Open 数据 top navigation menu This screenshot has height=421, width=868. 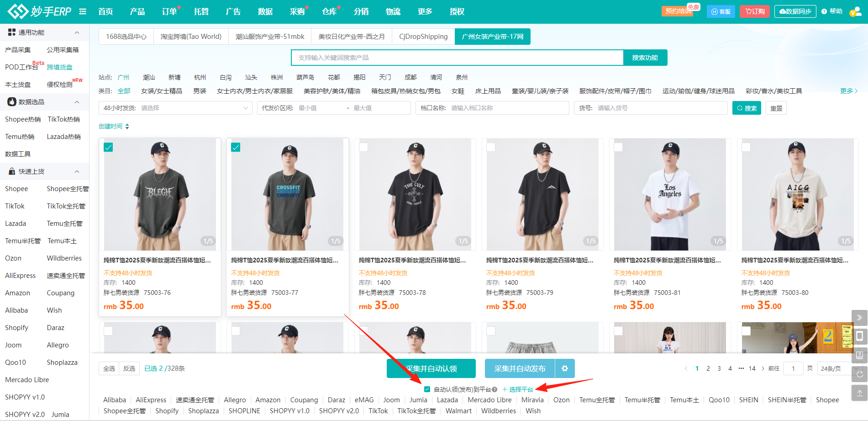point(265,11)
